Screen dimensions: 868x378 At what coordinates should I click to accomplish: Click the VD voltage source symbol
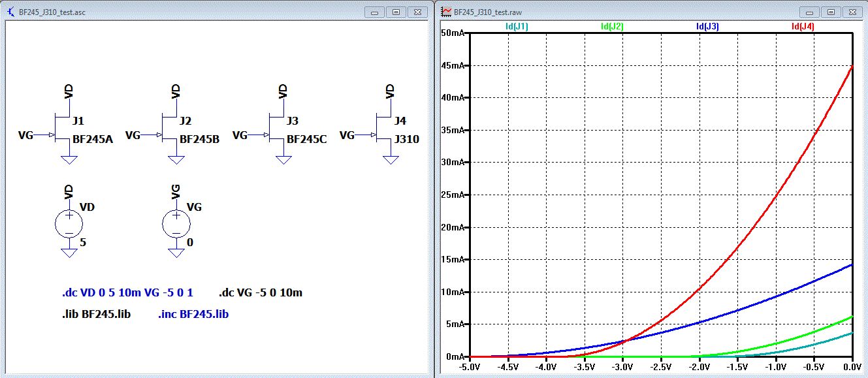coord(69,223)
